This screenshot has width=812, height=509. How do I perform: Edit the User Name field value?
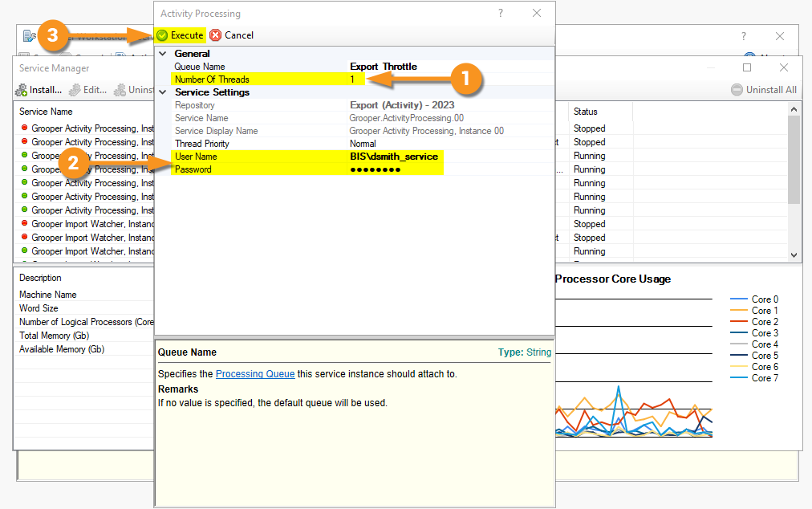394,157
